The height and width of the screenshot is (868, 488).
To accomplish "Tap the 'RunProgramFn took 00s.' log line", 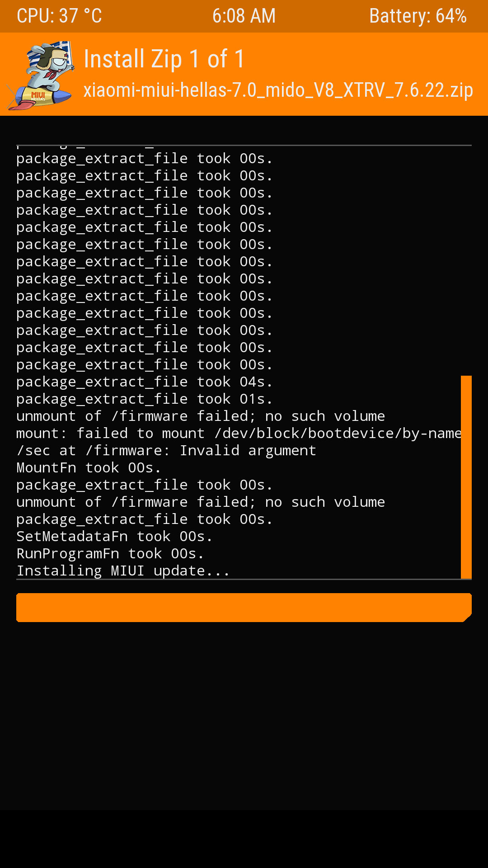I will pyautogui.click(x=110, y=554).
